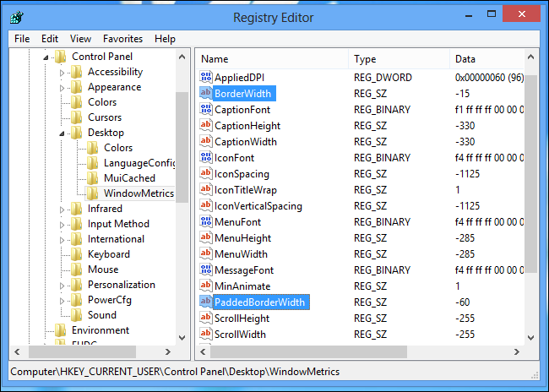Click the Keyboard folder icon
Screen dimensions: 549x392
click(x=76, y=254)
